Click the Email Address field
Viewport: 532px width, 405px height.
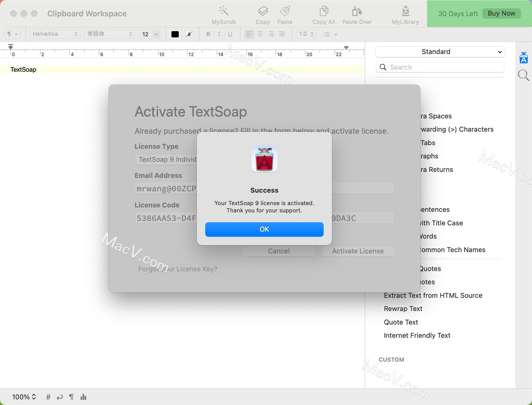click(x=264, y=189)
